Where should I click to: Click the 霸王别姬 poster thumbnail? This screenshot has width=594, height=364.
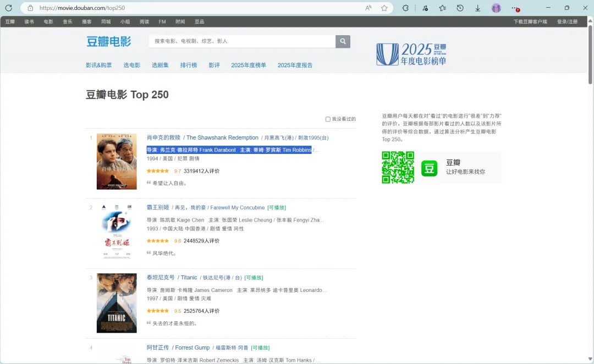[x=117, y=231]
